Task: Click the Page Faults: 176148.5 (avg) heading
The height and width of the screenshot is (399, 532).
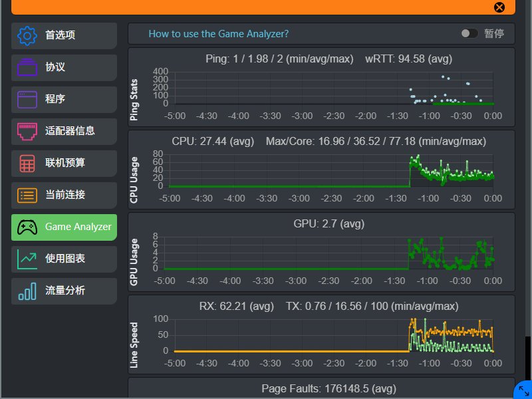Action: (329, 389)
